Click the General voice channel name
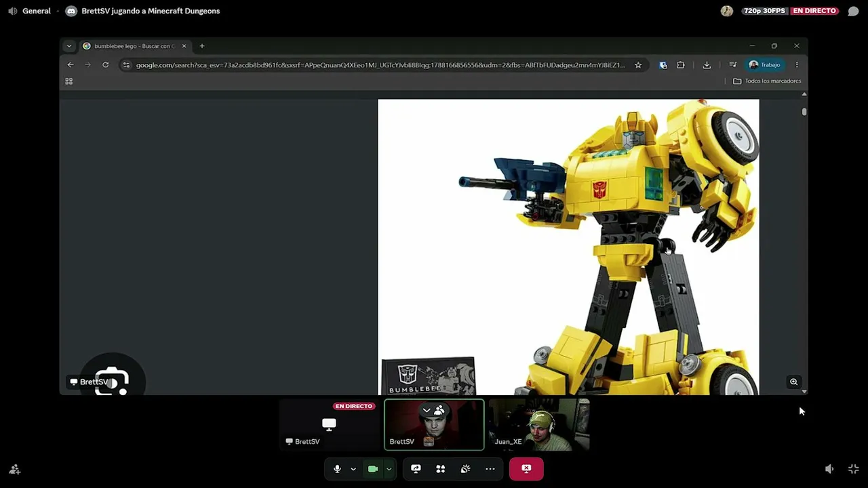The height and width of the screenshot is (488, 868). click(37, 11)
